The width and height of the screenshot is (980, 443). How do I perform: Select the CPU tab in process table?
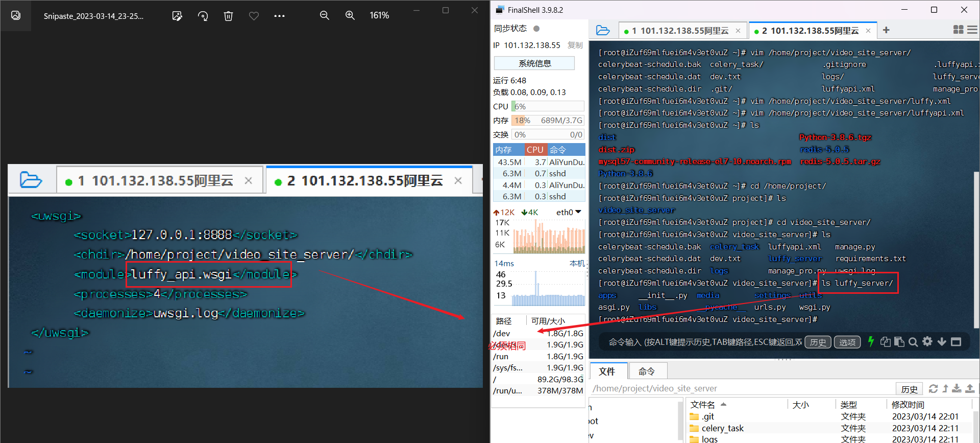click(535, 150)
